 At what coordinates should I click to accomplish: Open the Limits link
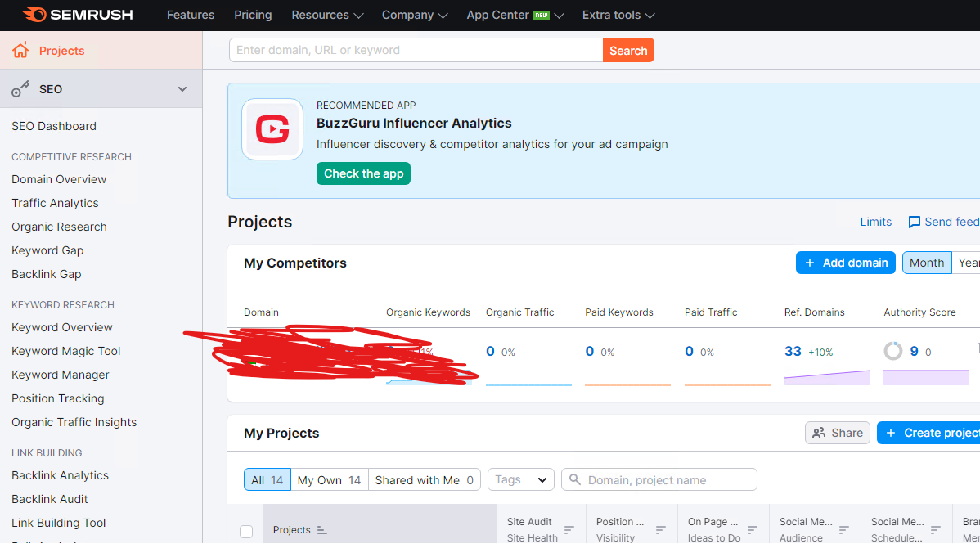[875, 222]
